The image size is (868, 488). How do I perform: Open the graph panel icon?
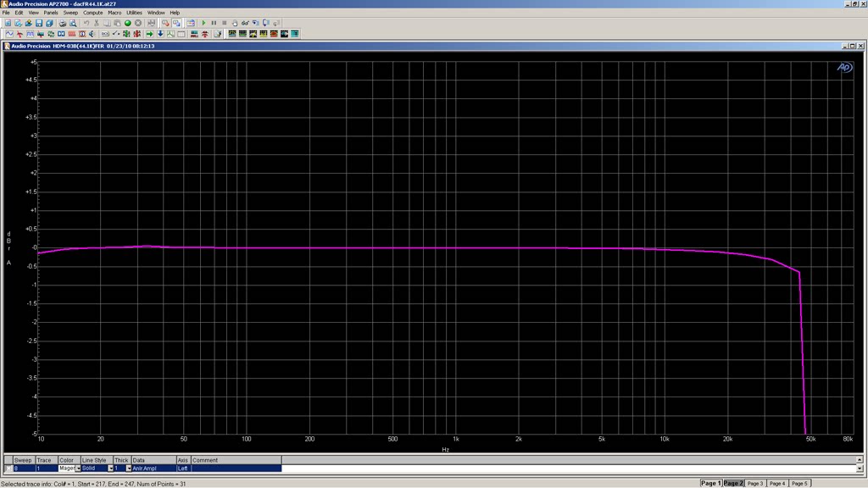point(170,34)
